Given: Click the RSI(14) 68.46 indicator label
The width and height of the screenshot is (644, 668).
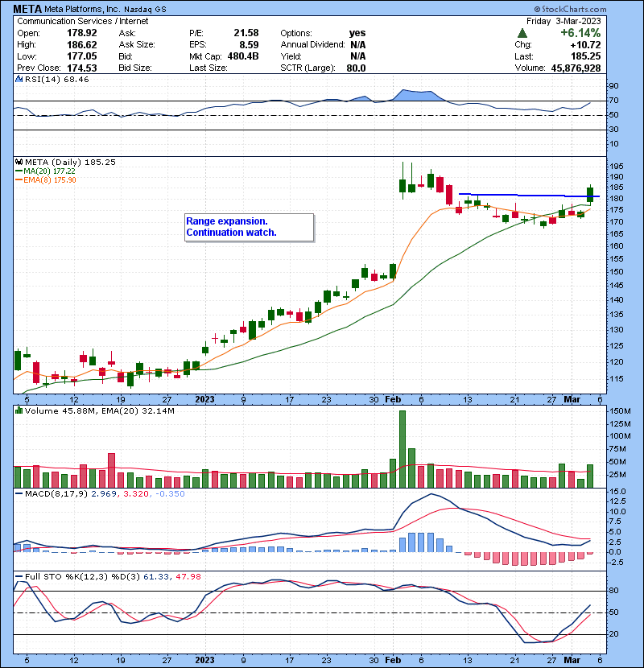Looking at the screenshot, I should pyautogui.click(x=56, y=79).
